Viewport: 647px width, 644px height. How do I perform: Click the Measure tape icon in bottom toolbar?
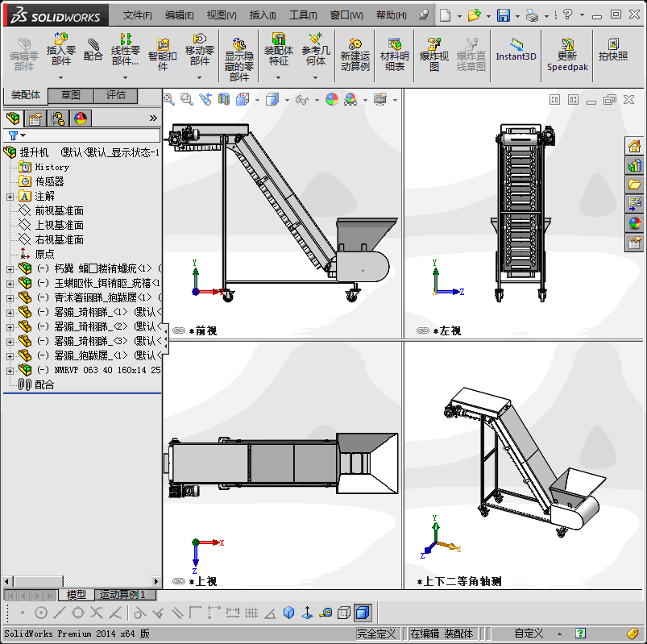coord(326,613)
